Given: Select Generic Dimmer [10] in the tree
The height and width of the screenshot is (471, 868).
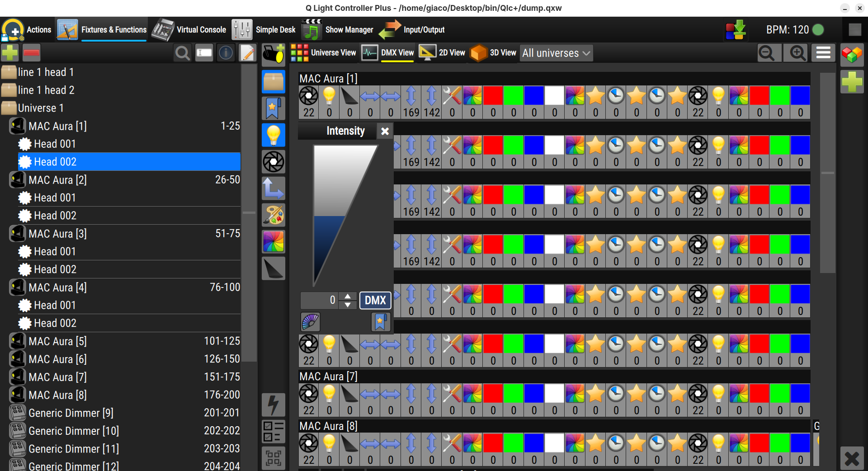Looking at the screenshot, I should click(x=125, y=431).
